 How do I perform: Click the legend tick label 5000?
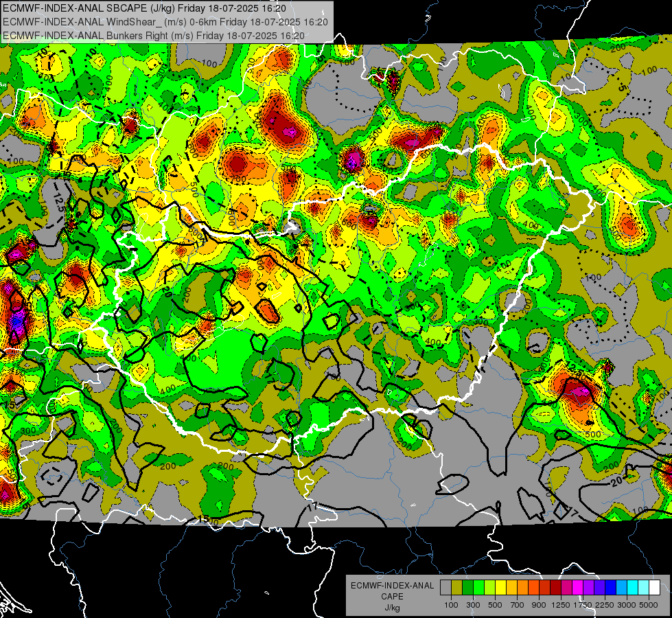click(x=649, y=605)
